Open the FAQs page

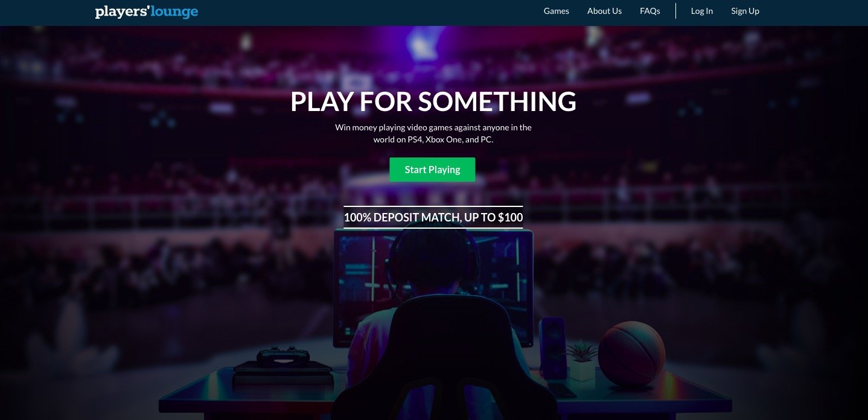click(650, 11)
